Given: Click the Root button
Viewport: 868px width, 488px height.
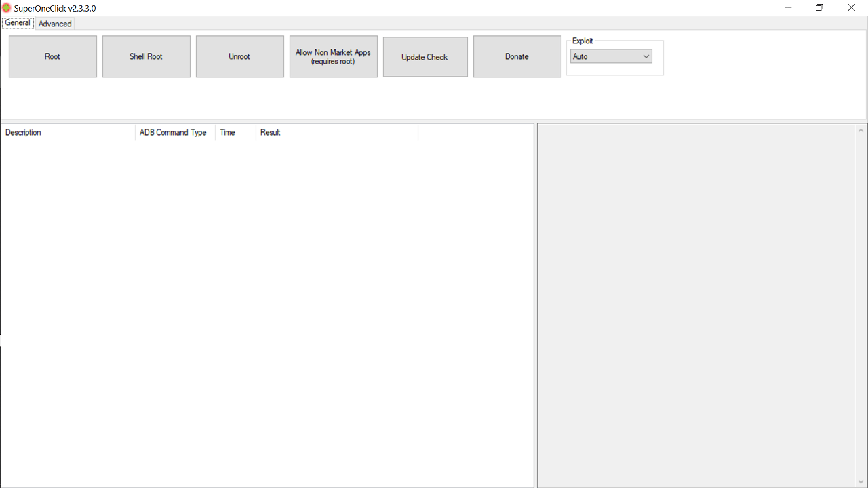Looking at the screenshot, I should click(53, 56).
